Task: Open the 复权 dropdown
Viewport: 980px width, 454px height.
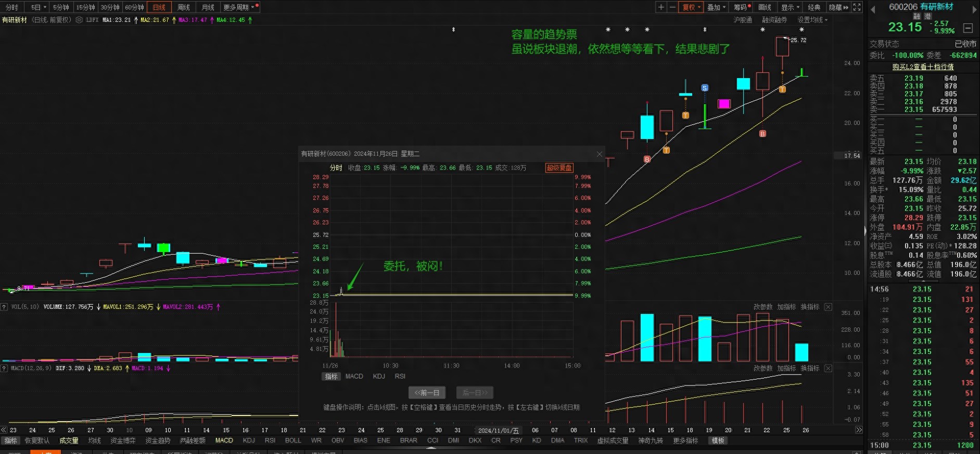Action: [x=691, y=7]
